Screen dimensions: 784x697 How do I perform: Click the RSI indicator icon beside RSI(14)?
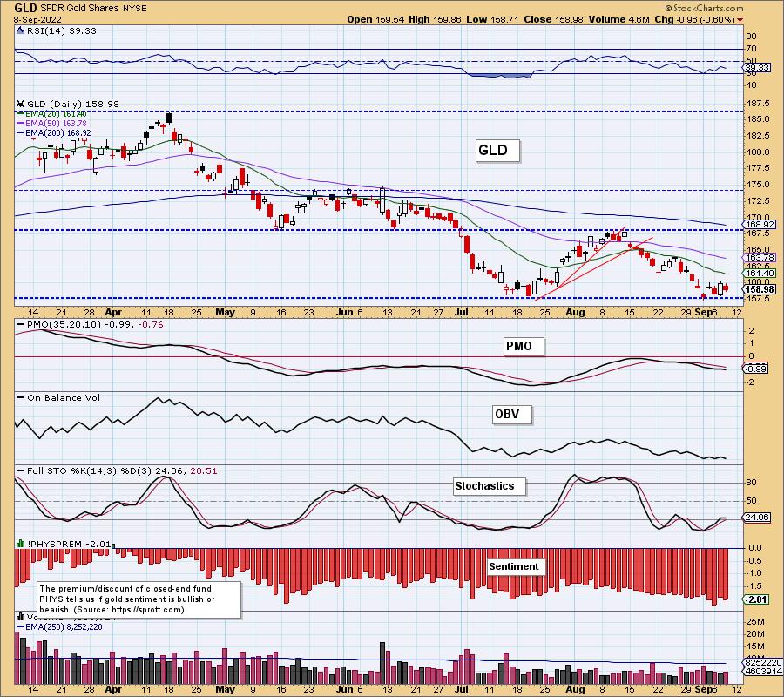click(20, 30)
